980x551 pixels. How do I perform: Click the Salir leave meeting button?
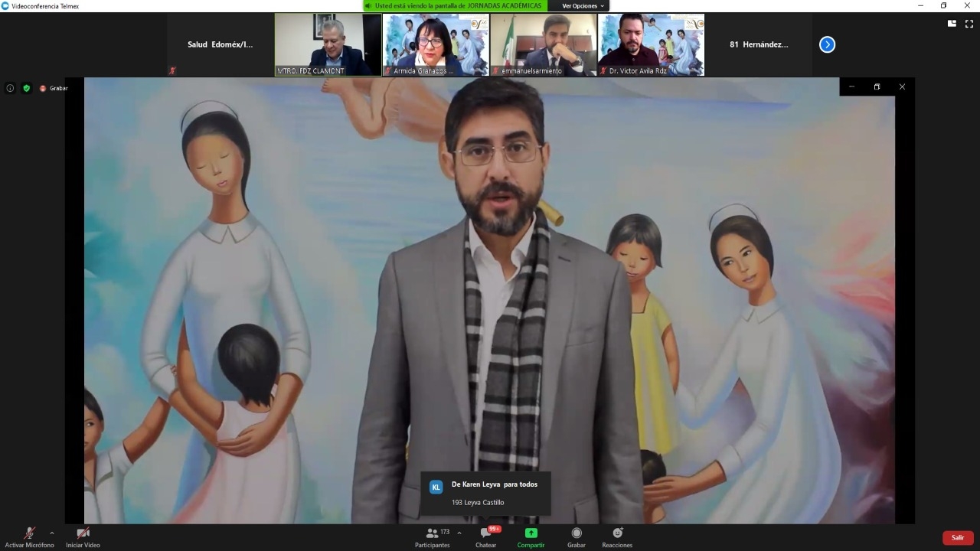click(x=958, y=538)
